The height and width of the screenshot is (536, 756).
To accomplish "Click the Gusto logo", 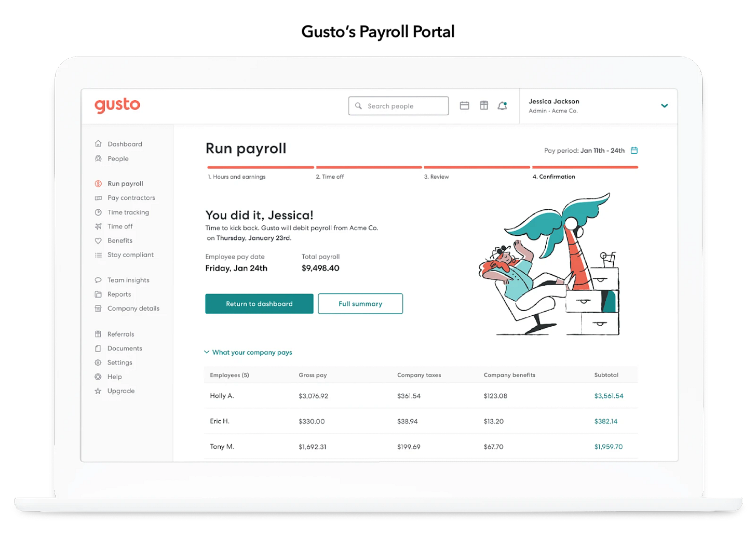I will click(x=117, y=105).
